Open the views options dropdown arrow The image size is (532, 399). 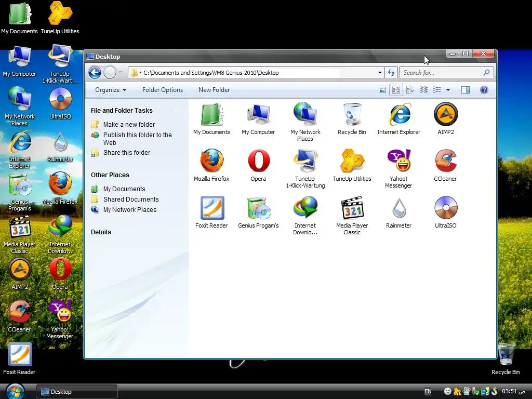point(448,90)
